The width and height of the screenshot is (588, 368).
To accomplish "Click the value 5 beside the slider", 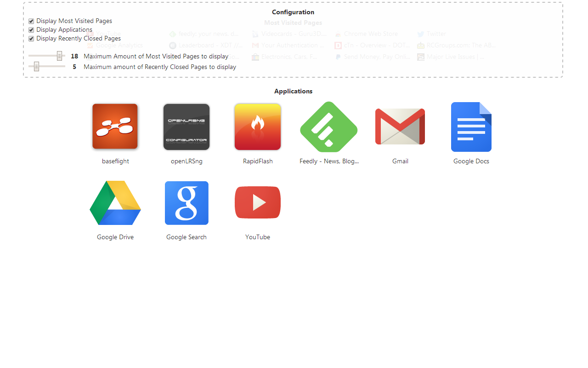I will [74, 67].
